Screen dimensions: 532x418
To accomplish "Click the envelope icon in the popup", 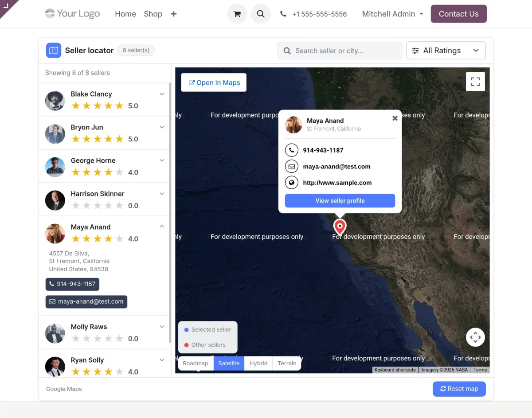I will tap(291, 167).
